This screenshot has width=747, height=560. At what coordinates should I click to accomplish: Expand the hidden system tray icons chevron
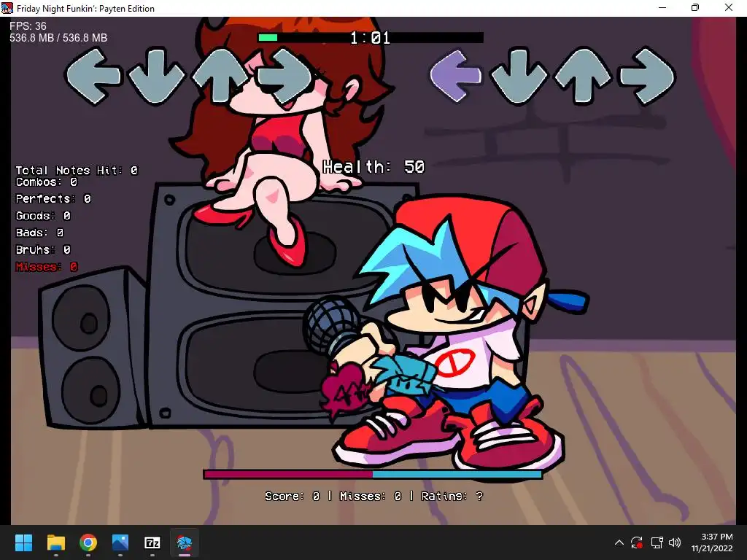619,542
